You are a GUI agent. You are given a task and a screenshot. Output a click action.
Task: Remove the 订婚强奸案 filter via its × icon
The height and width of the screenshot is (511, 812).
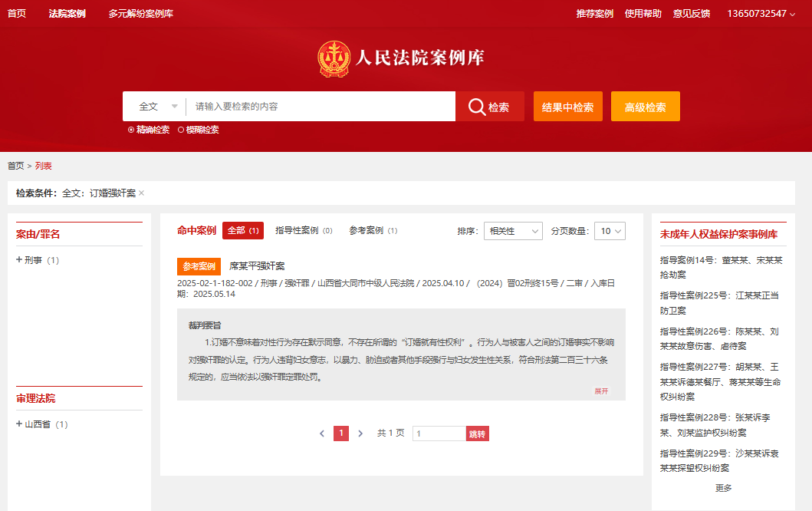[142, 193]
